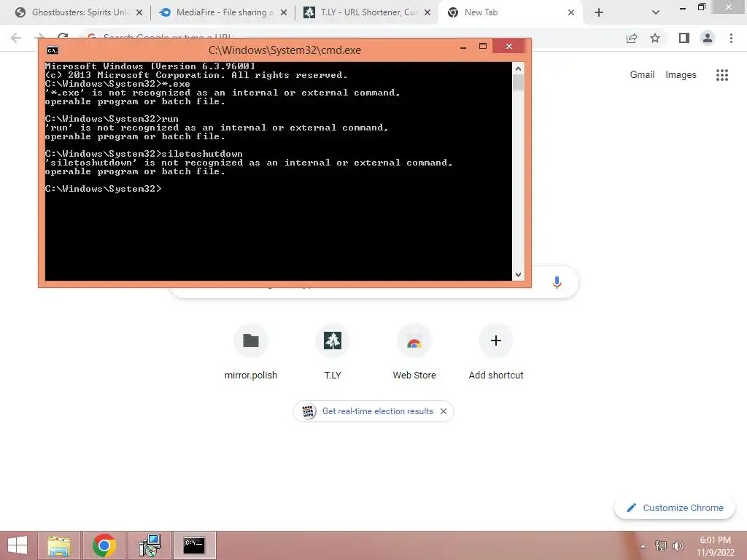The height and width of the screenshot is (560, 747).
Task: Switch to the MediaFire File sharing tab
Action: tap(223, 12)
